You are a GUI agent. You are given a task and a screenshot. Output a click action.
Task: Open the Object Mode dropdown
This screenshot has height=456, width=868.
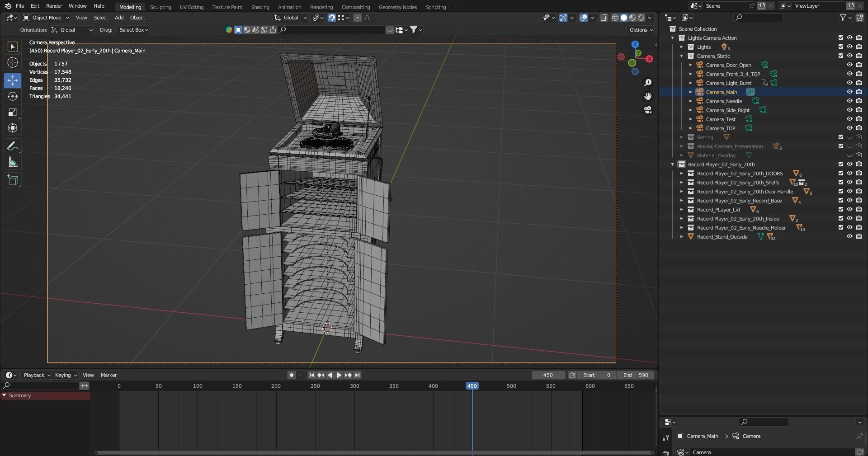click(x=46, y=18)
